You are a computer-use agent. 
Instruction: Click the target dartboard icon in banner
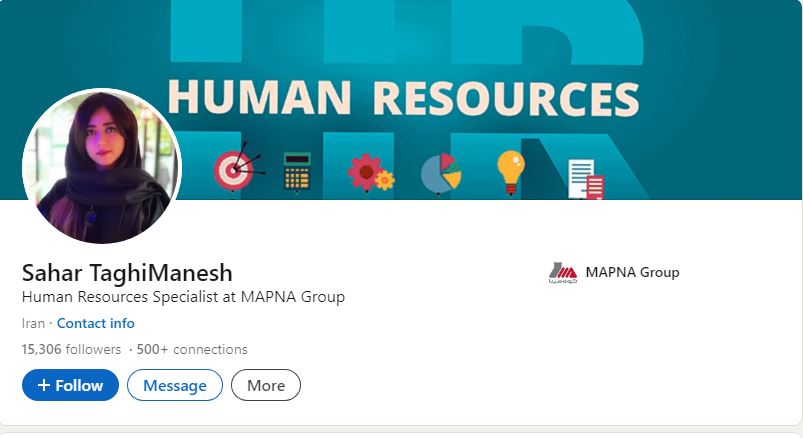[x=238, y=167]
